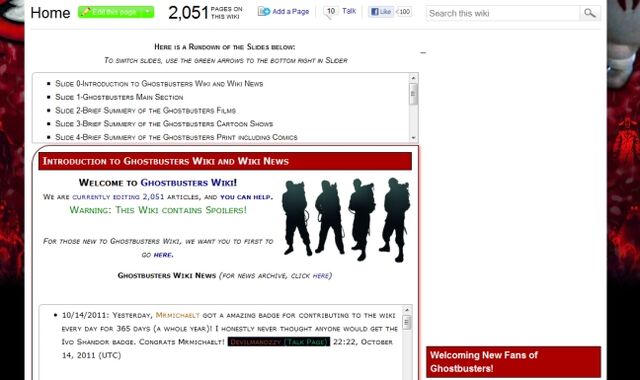Select Slide 2-Brief Summery of Ghostbusters Films
Screen dimensions: 640x380
tap(146, 111)
